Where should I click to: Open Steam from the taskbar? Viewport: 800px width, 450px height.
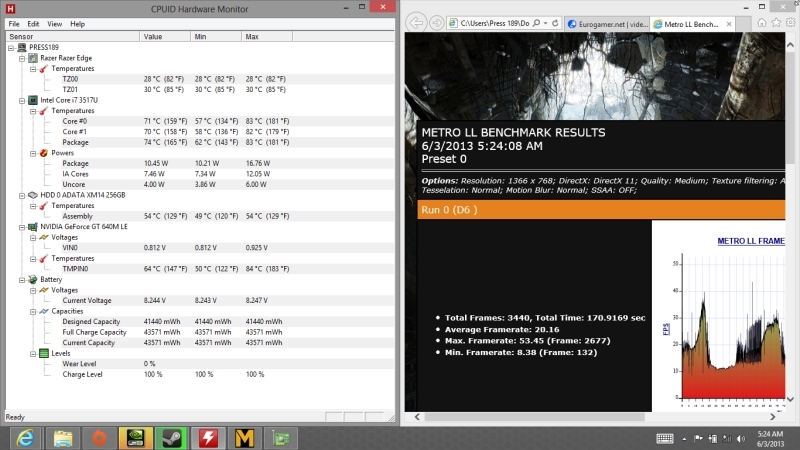(172, 438)
